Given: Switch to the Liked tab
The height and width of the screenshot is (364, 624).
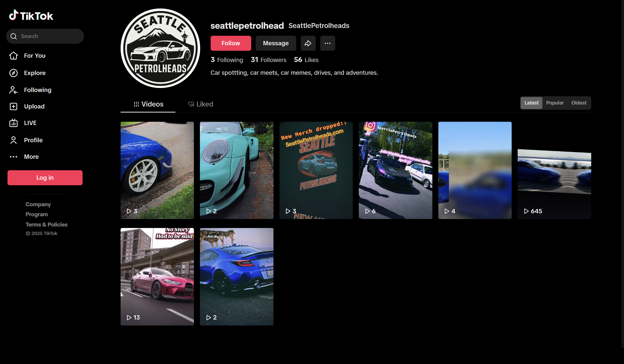Looking at the screenshot, I should coord(201,104).
